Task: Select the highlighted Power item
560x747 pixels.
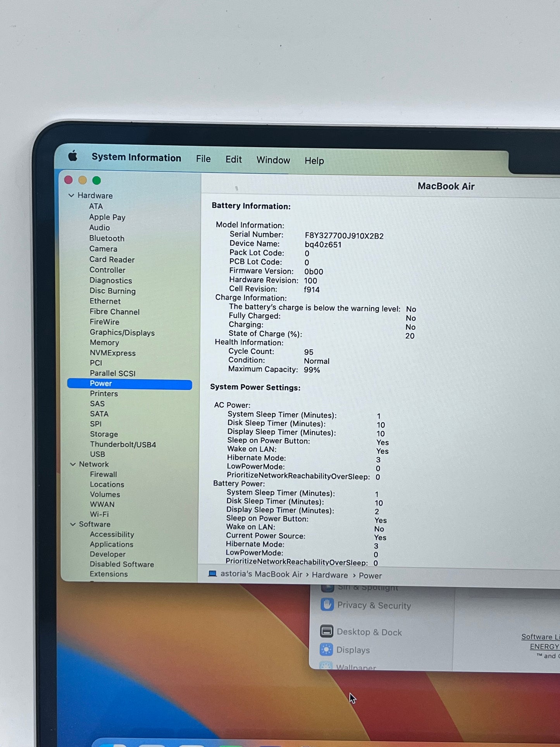Action: pyautogui.click(x=129, y=384)
